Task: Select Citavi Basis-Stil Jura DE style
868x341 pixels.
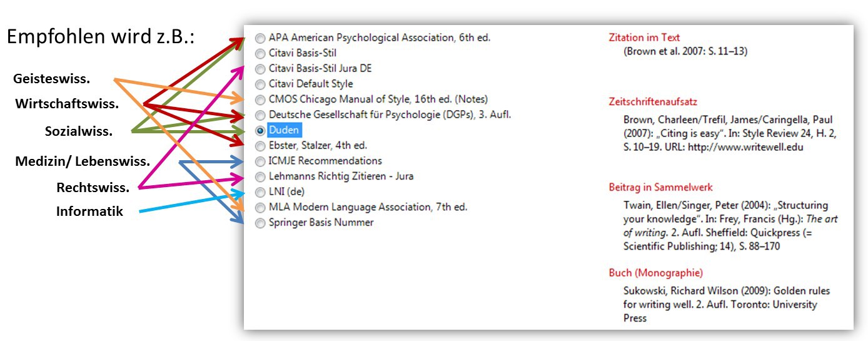Action: [261, 69]
